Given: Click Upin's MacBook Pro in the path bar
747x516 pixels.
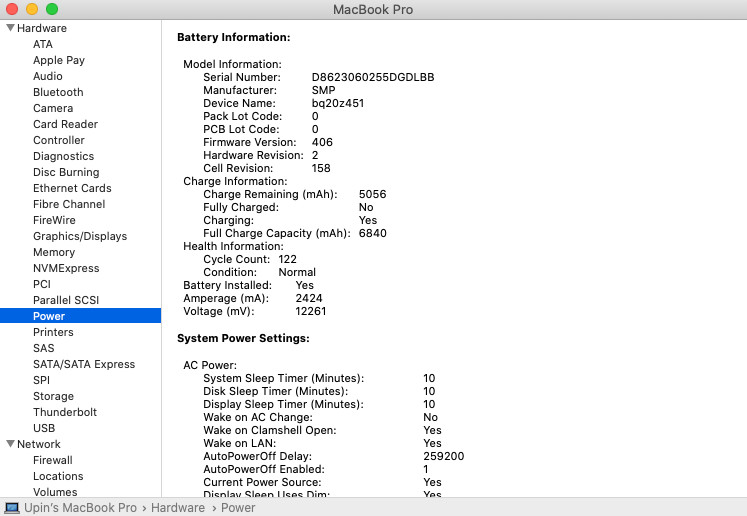Looking at the screenshot, I should [81, 508].
